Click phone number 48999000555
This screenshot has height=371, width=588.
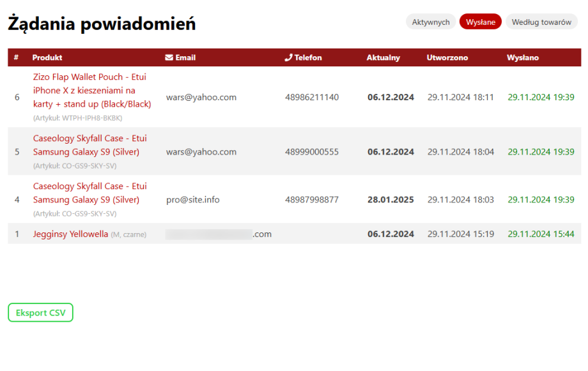point(312,152)
